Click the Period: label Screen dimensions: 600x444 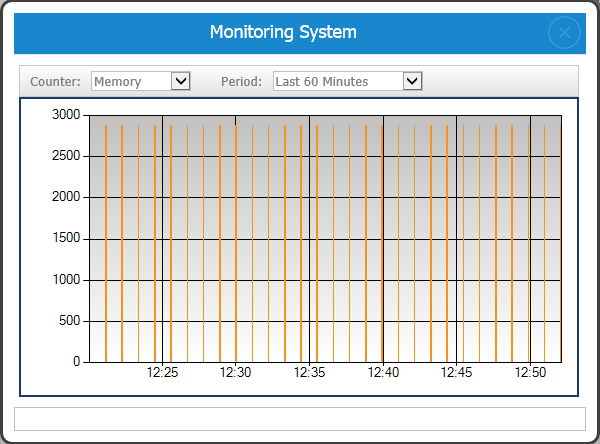click(241, 82)
